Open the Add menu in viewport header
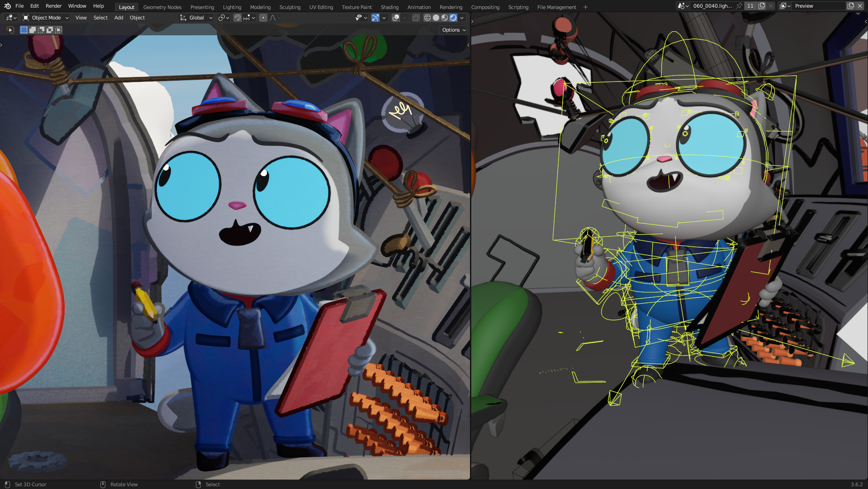 (119, 18)
